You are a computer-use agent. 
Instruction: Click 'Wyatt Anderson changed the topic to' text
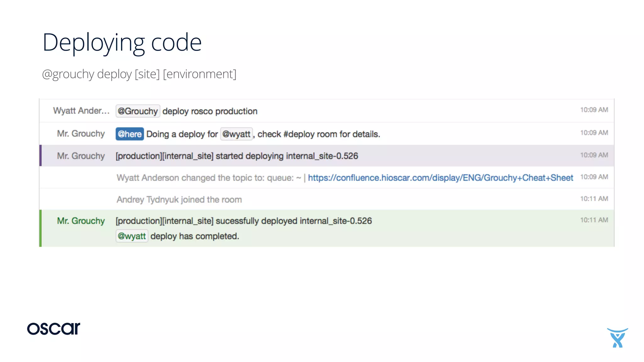click(191, 178)
